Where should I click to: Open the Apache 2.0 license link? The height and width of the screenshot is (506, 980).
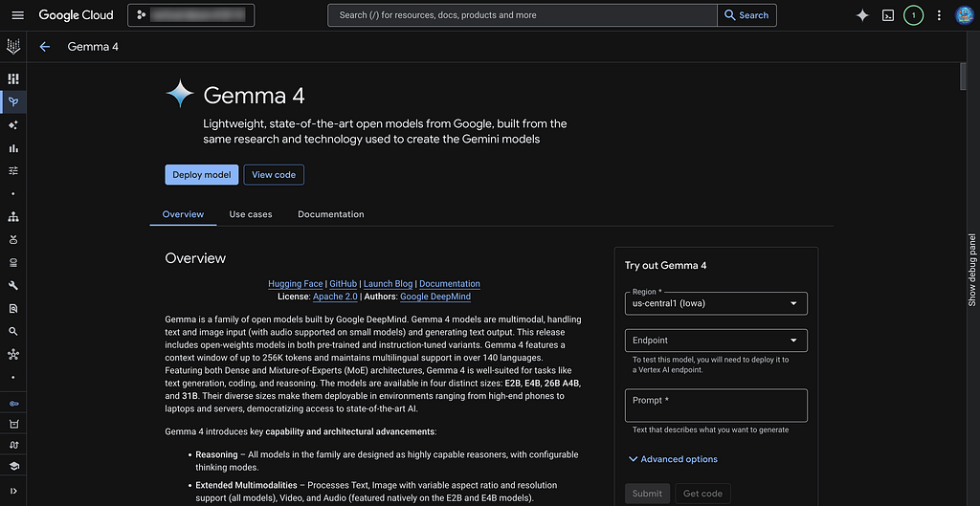pos(336,297)
